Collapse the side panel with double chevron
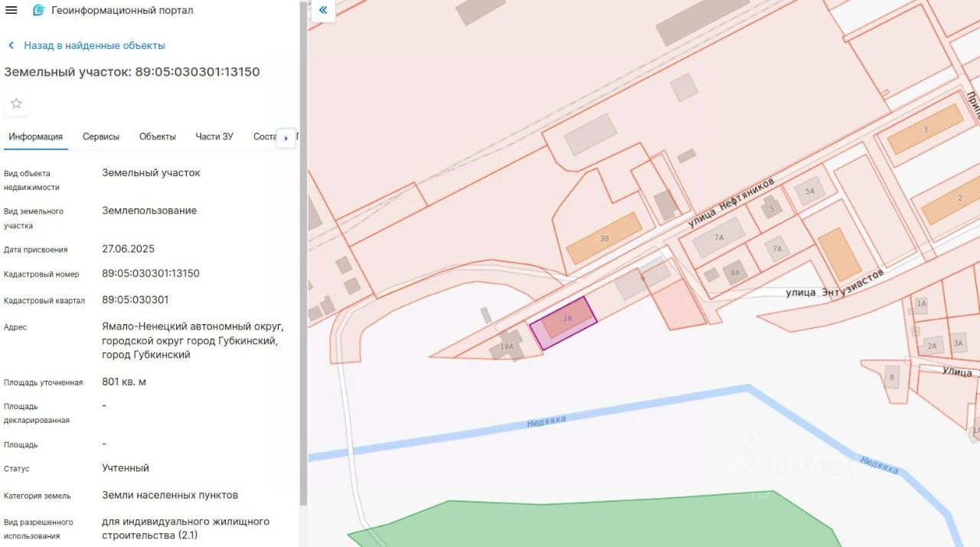The image size is (980, 547). 323,10
